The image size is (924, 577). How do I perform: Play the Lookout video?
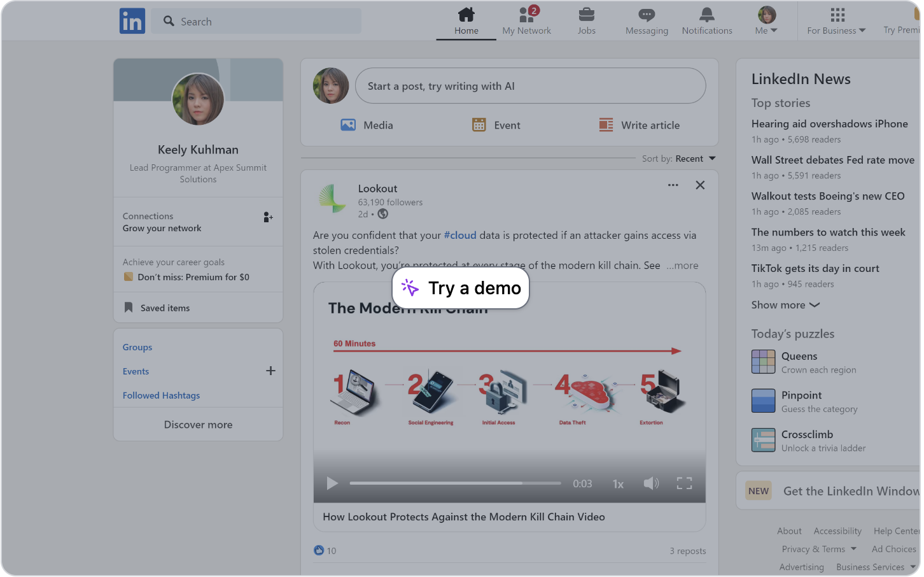click(x=332, y=483)
